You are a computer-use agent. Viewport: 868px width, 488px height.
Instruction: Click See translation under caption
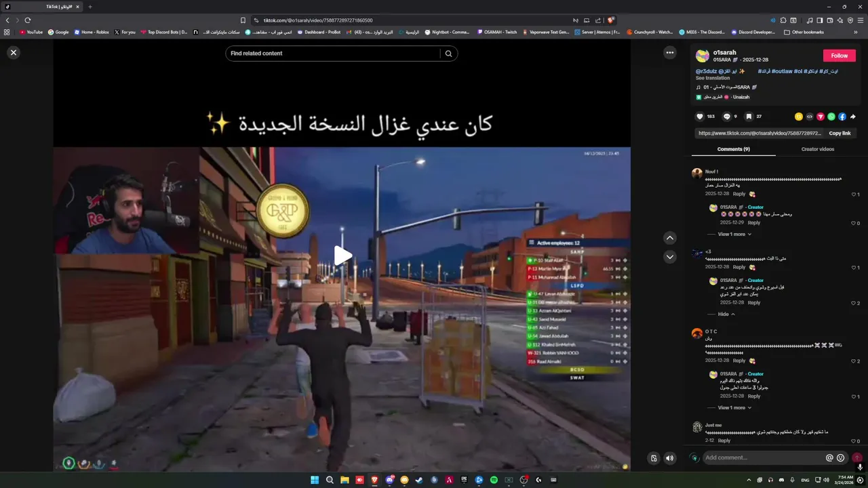[x=713, y=78]
